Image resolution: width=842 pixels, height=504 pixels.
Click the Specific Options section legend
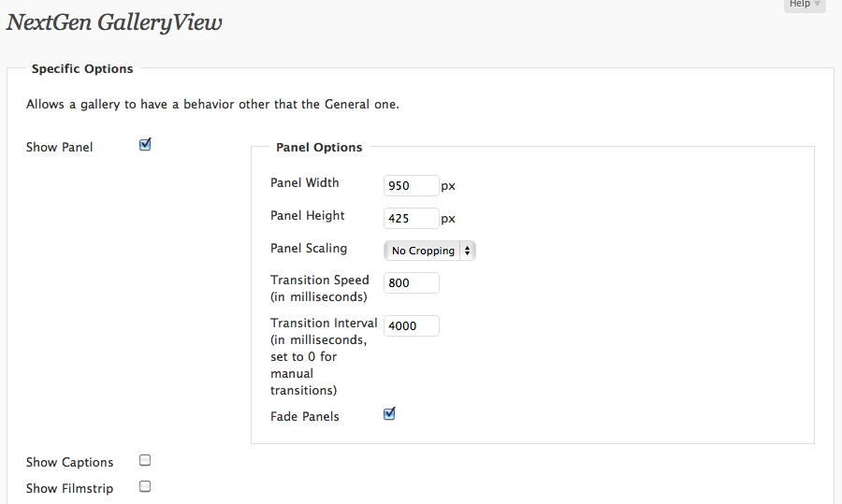(x=82, y=68)
